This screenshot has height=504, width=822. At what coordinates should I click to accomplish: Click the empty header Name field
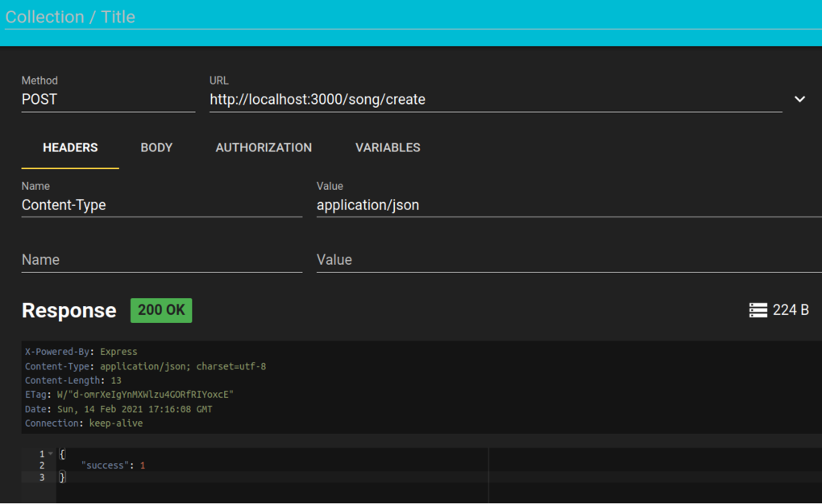[161, 260]
